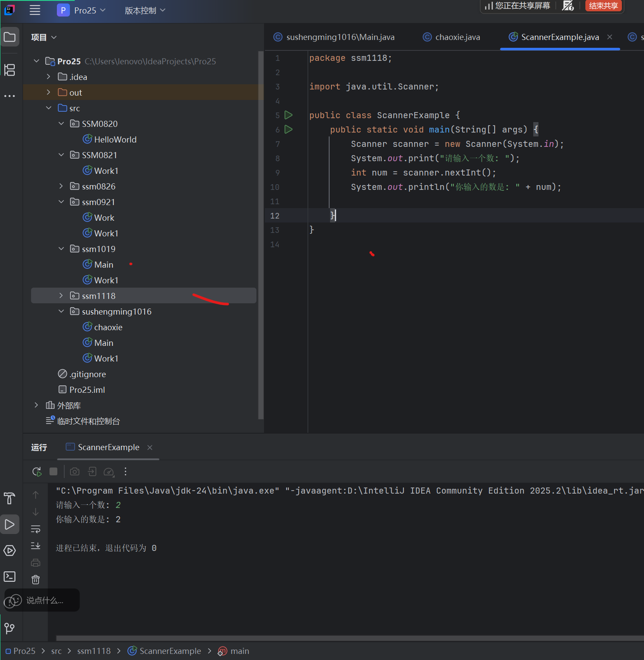Screen dimensions: 644x660
Task: Open the 版本控制 dropdown
Action: (145, 10)
